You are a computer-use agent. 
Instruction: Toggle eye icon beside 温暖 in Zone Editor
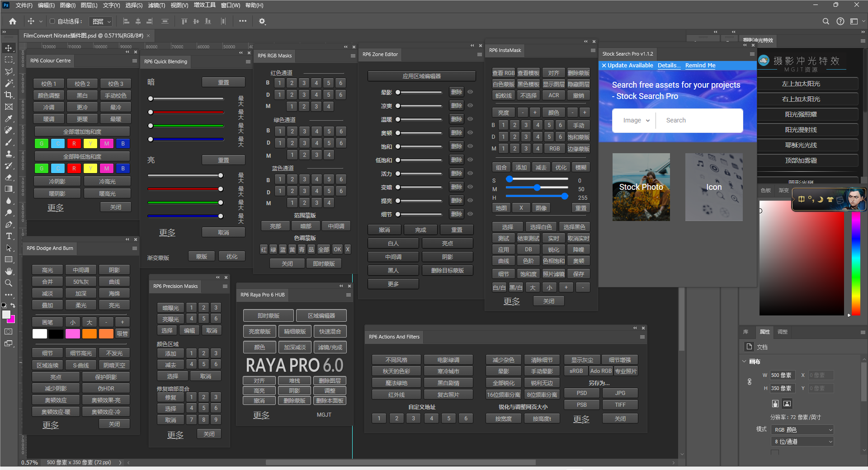point(470,119)
